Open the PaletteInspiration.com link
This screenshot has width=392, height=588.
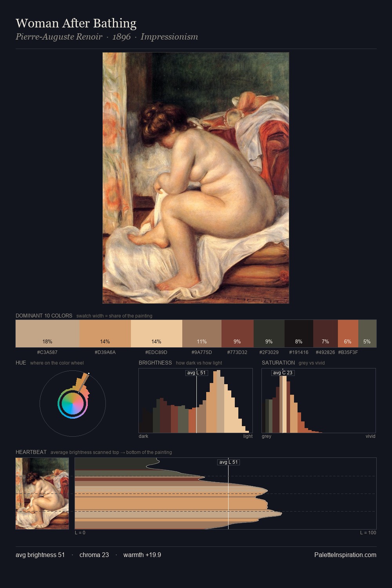[x=345, y=555]
